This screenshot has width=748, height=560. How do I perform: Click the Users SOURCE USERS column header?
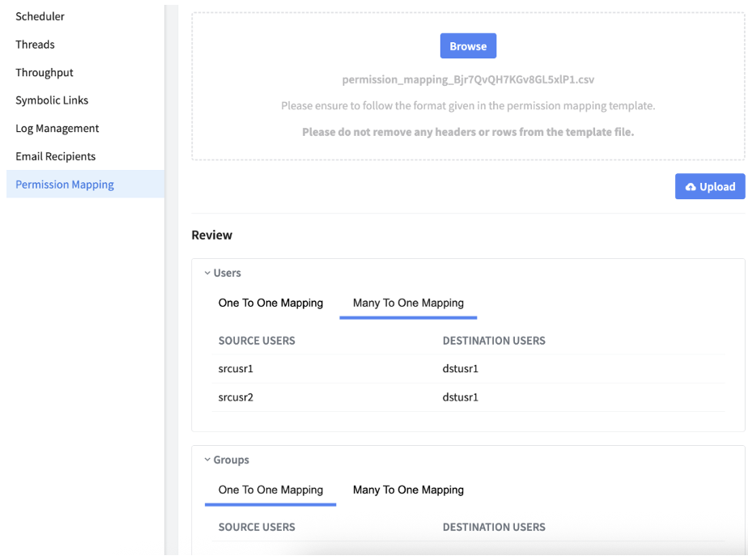coord(257,341)
